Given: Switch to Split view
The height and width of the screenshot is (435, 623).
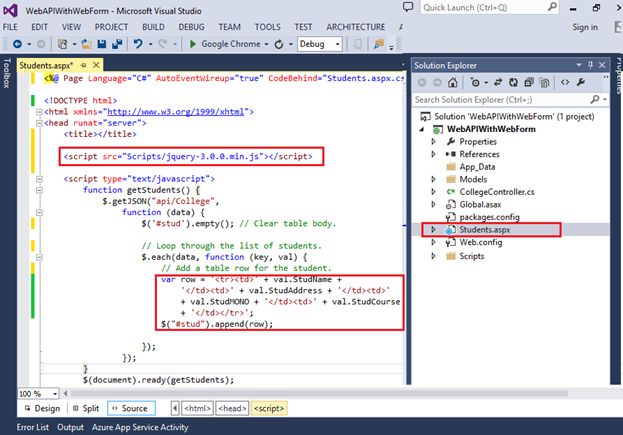Looking at the screenshot, I should click(x=84, y=408).
